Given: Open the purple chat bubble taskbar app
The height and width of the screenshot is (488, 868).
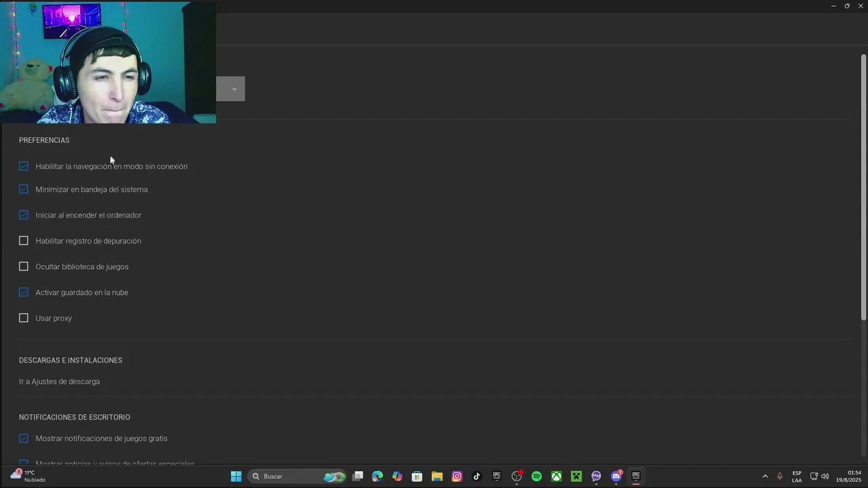Looking at the screenshot, I should click(596, 476).
